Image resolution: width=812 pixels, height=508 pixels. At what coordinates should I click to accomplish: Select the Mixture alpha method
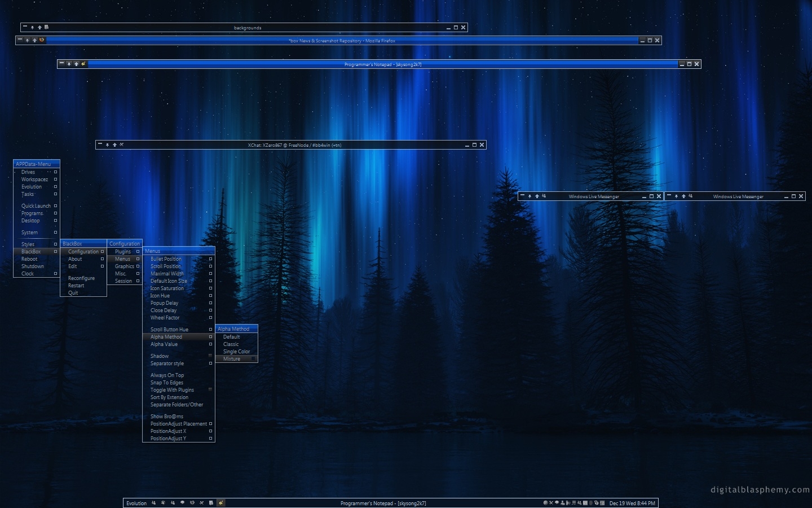(232, 359)
